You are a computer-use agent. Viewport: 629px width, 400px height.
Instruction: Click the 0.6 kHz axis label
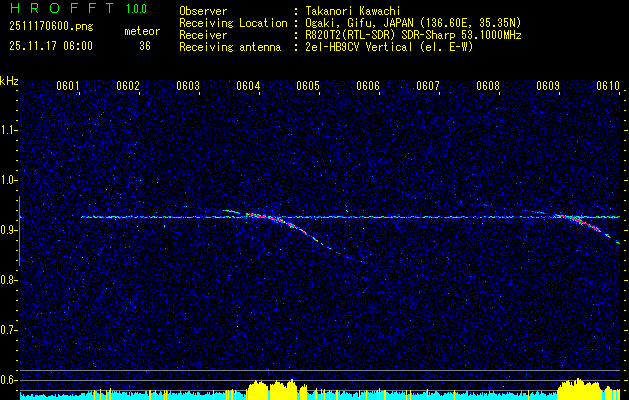(9, 379)
